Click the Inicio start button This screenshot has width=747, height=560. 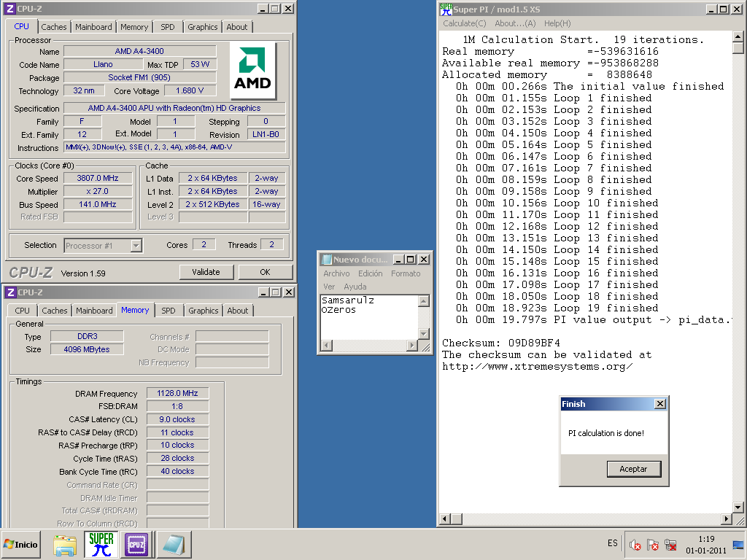click(x=20, y=544)
